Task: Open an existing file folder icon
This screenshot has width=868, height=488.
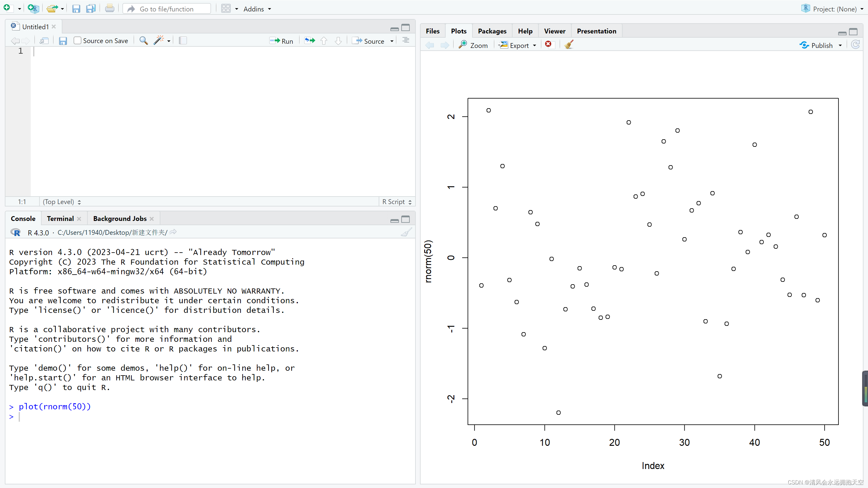Action: [x=52, y=8]
